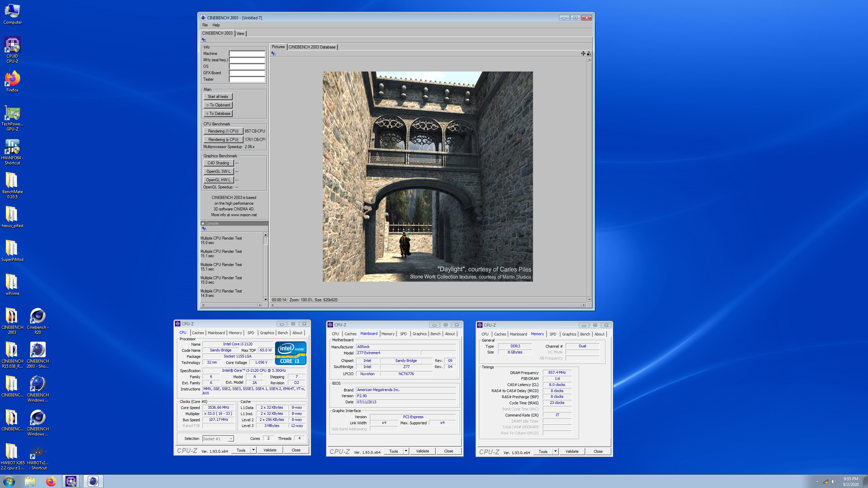Open File menu in Cinebench
The image size is (868, 488).
205,25
